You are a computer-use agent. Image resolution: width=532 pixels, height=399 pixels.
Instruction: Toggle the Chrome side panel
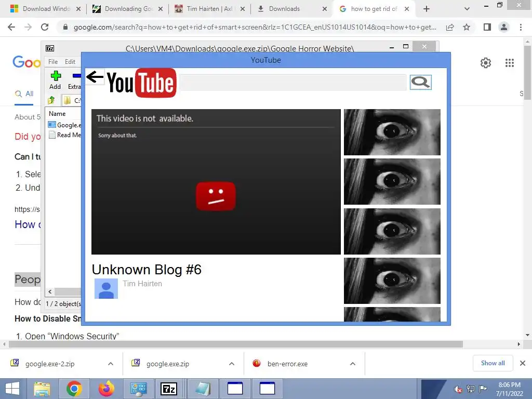click(487, 27)
